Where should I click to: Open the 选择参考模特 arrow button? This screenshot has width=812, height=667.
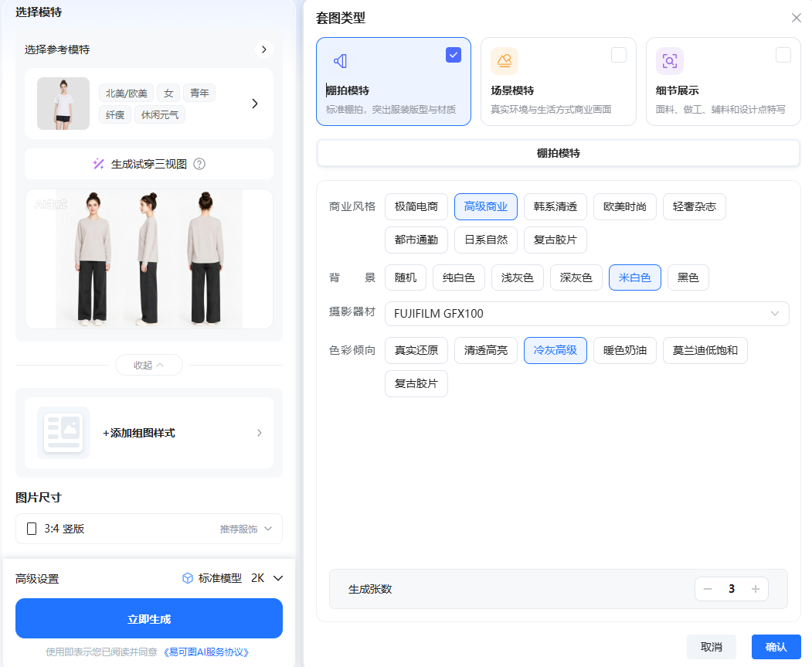click(264, 49)
